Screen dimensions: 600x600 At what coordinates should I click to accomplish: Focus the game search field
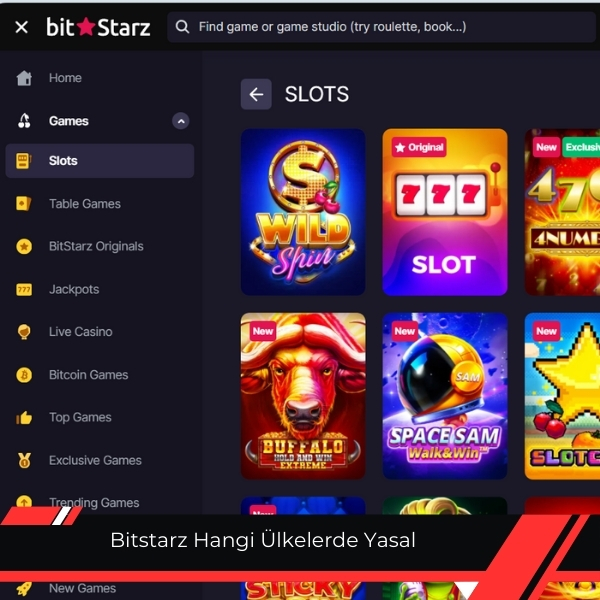[381, 27]
